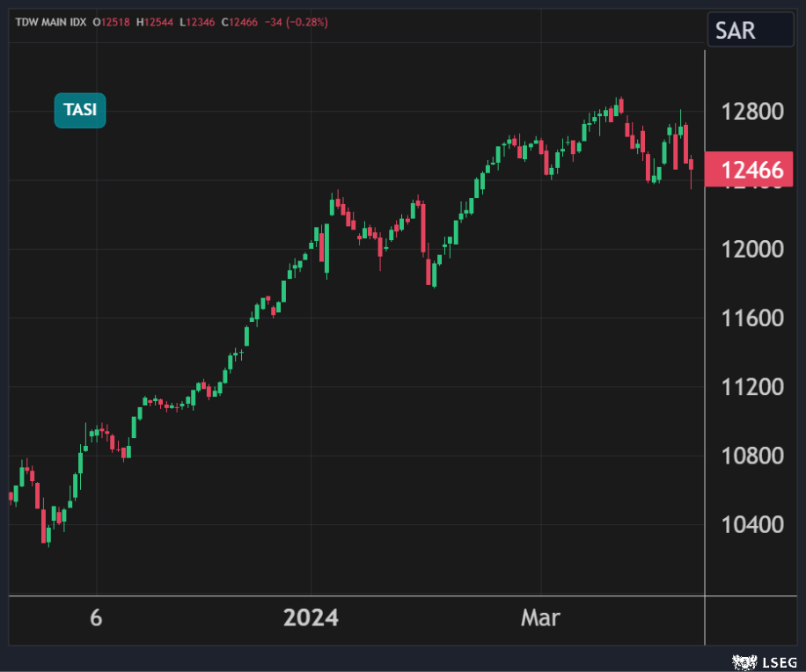Click the 6 date label on time axis
806x672 pixels.
click(96, 618)
